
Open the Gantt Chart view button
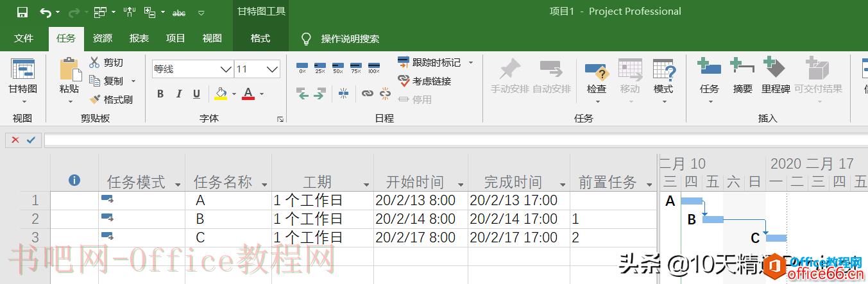[x=23, y=81]
